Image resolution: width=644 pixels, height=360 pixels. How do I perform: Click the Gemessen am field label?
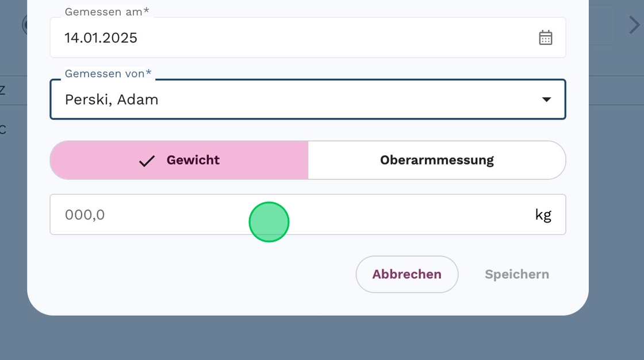point(106,12)
